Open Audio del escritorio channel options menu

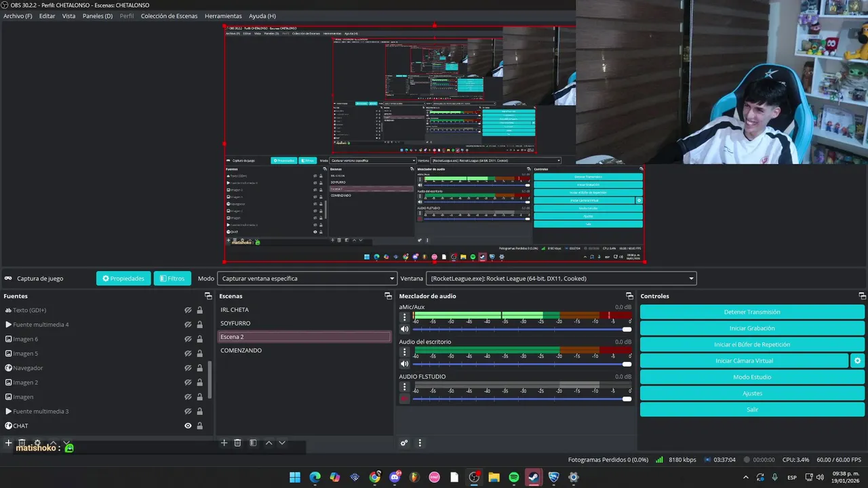point(405,352)
